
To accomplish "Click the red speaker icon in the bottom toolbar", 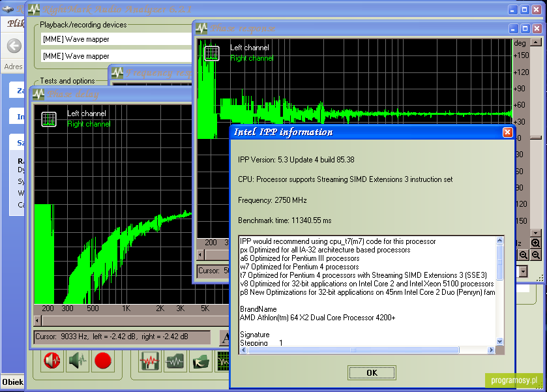I will 52,360.
